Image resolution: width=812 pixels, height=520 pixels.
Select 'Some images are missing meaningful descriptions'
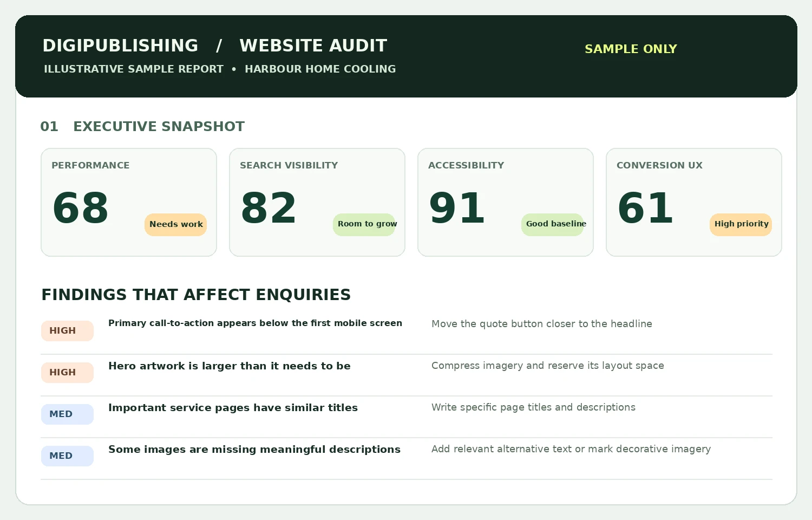tap(254, 450)
